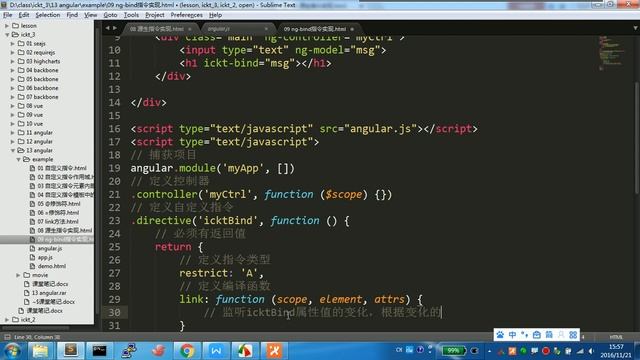Open the Selection menu
Image resolution: width=640 pixels, height=360 pixels.
click(x=48, y=15)
